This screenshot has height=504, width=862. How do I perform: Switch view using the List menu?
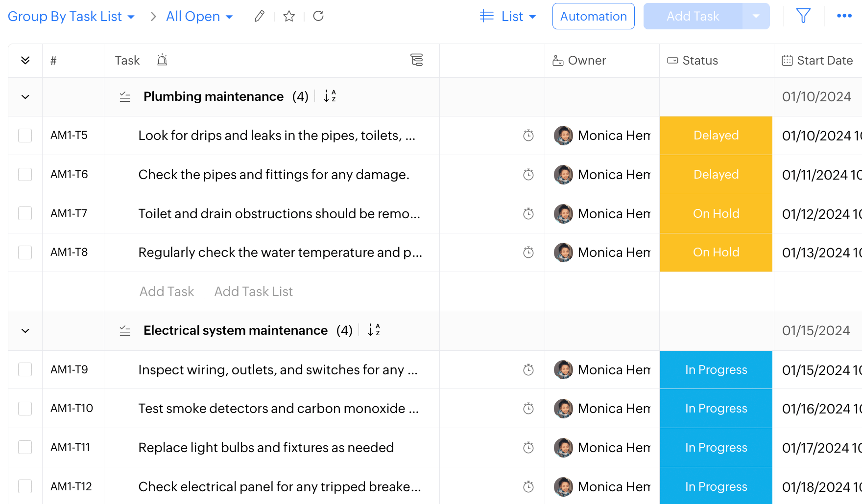508,17
